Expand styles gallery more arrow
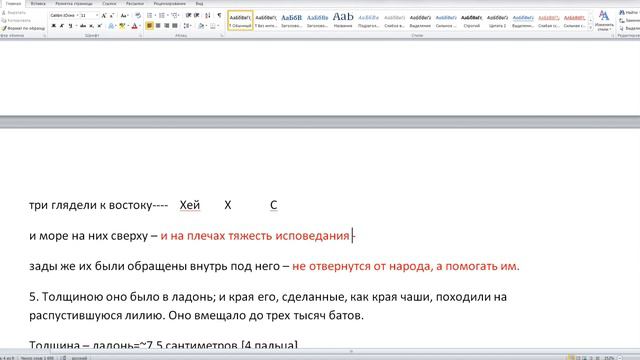 point(591,28)
